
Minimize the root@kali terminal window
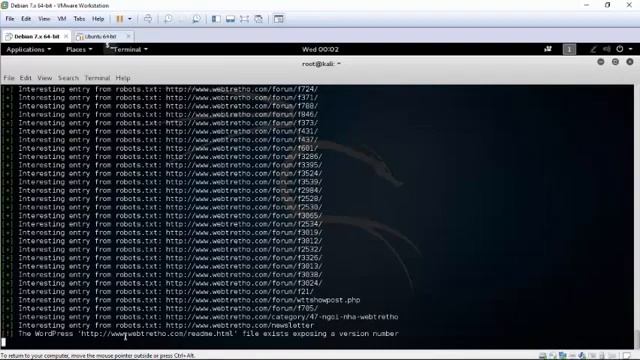[600, 62]
